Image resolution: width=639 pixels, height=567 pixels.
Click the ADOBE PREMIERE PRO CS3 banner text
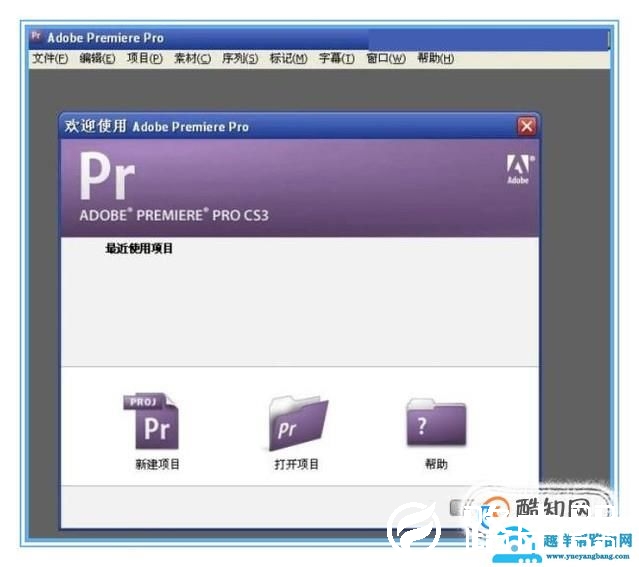click(x=174, y=215)
